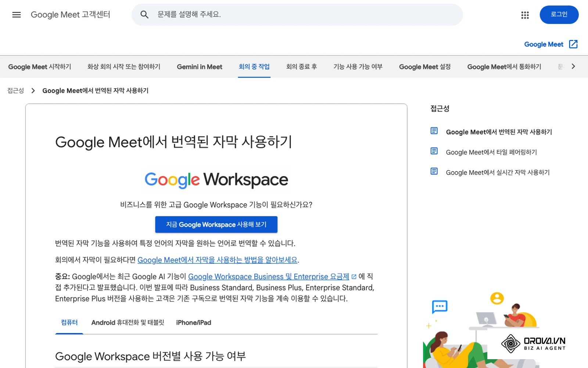588x368 pixels.
Task: Click the external-link icon beside Google Meet
Action: click(573, 44)
